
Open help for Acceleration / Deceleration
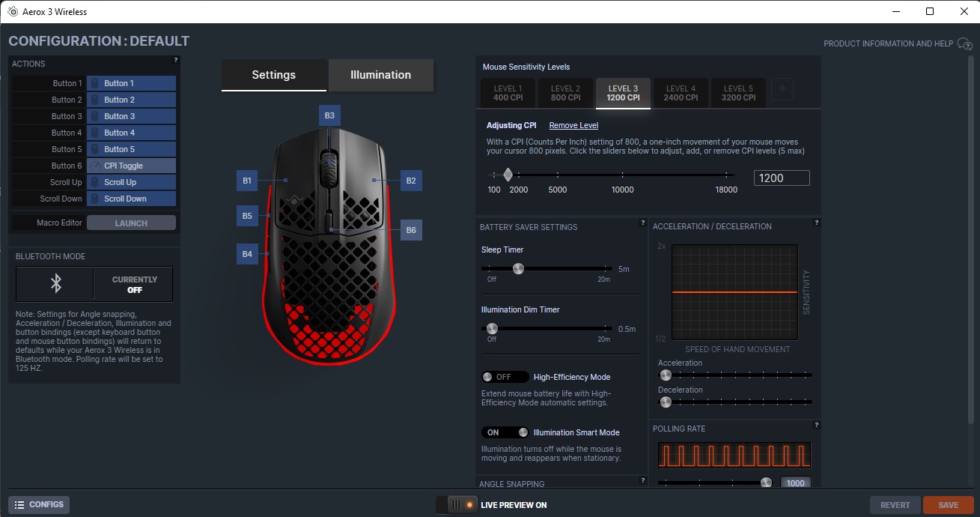click(817, 223)
